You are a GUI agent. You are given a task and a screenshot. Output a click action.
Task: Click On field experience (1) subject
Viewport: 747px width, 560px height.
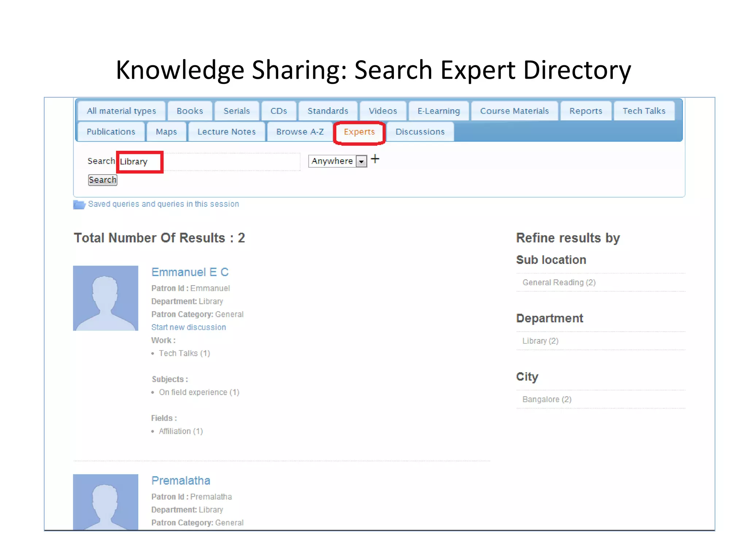pyautogui.click(x=199, y=392)
